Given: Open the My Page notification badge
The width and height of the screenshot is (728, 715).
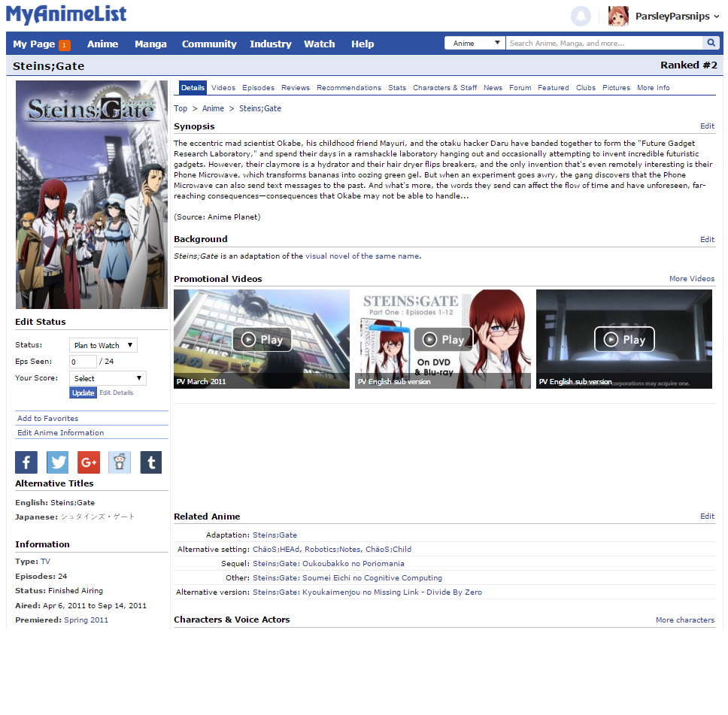Looking at the screenshot, I should click(65, 45).
